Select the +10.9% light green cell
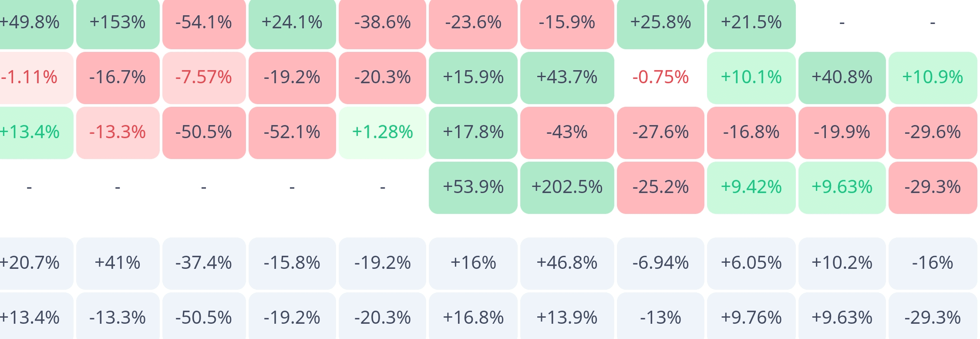The width and height of the screenshot is (980, 339). click(x=933, y=78)
